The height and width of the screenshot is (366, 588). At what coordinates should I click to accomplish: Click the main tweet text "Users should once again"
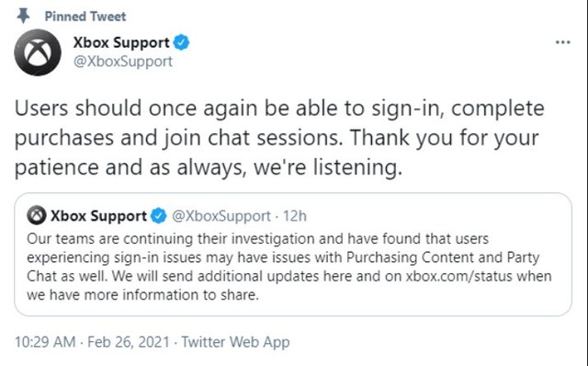[279, 138]
